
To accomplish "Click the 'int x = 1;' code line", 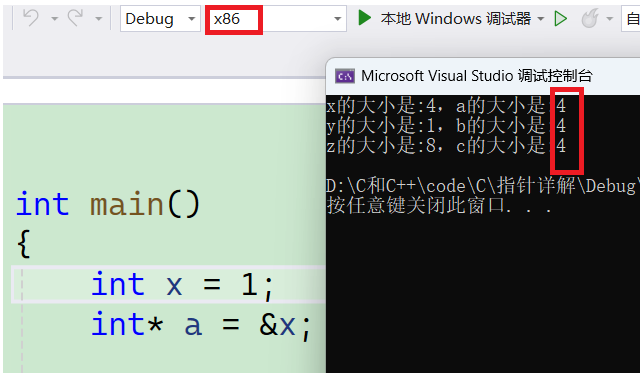I will [x=182, y=285].
